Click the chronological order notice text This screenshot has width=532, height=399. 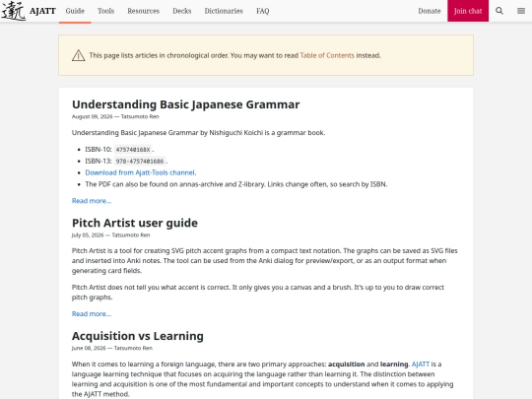tap(234, 55)
